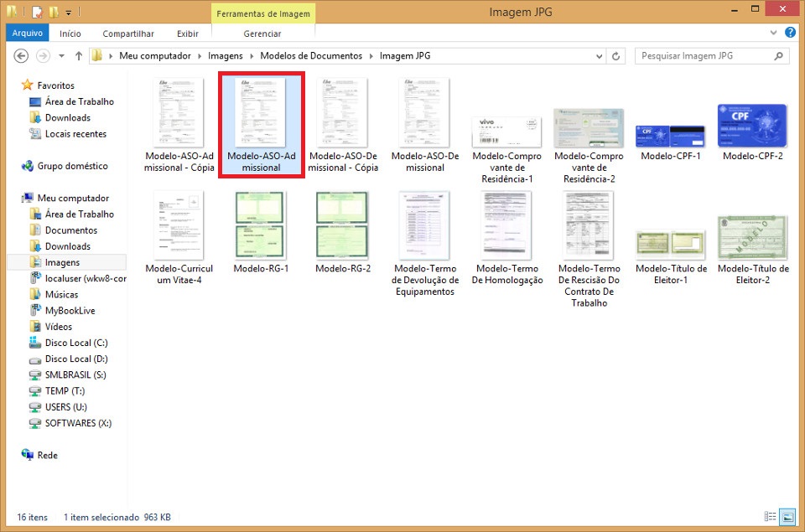Open address bar history dropdown
This screenshot has height=532, width=805.
(599, 56)
